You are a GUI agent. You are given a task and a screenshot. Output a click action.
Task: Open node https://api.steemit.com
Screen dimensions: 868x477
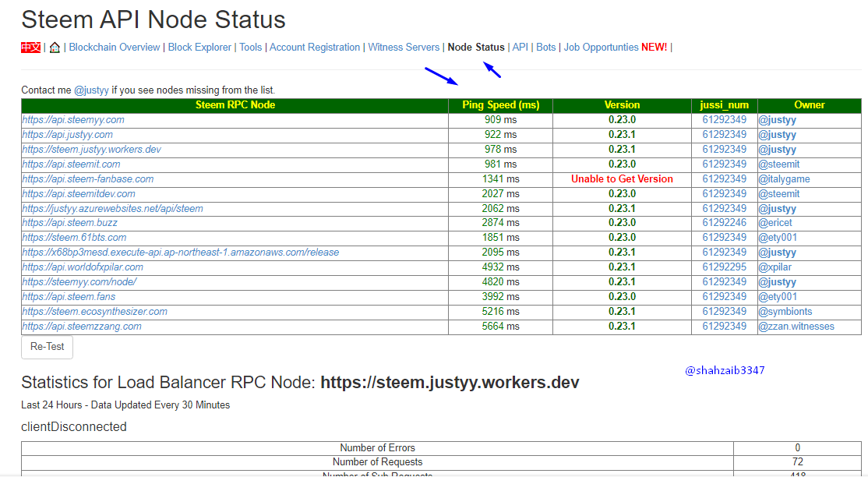[71, 164]
